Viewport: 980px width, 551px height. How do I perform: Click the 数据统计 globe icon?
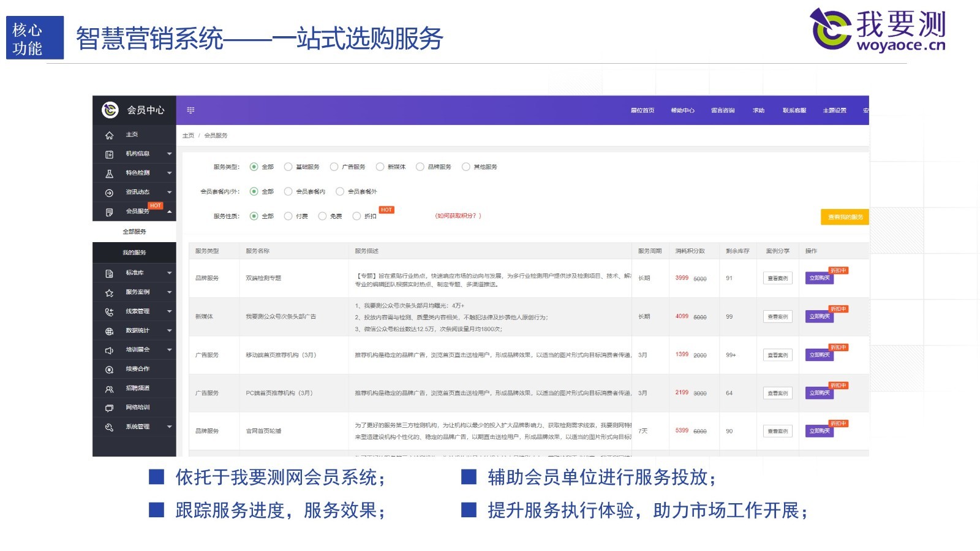click(x=109, y=331)
